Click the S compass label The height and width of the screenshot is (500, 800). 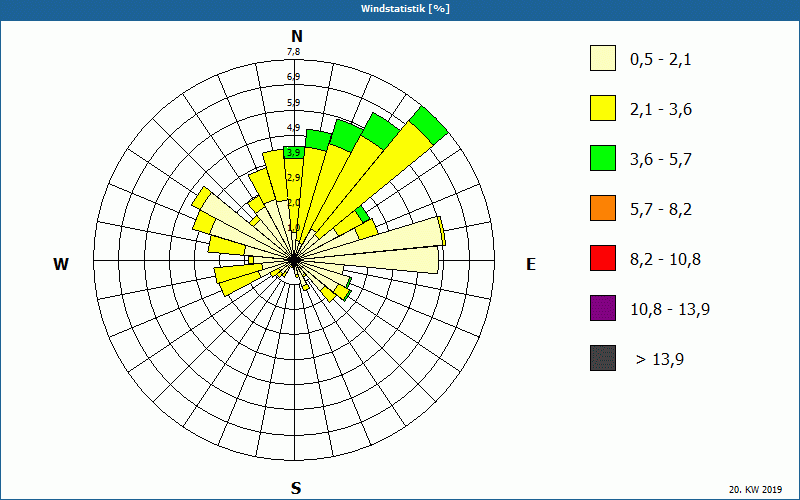click(x=296, y=488)
